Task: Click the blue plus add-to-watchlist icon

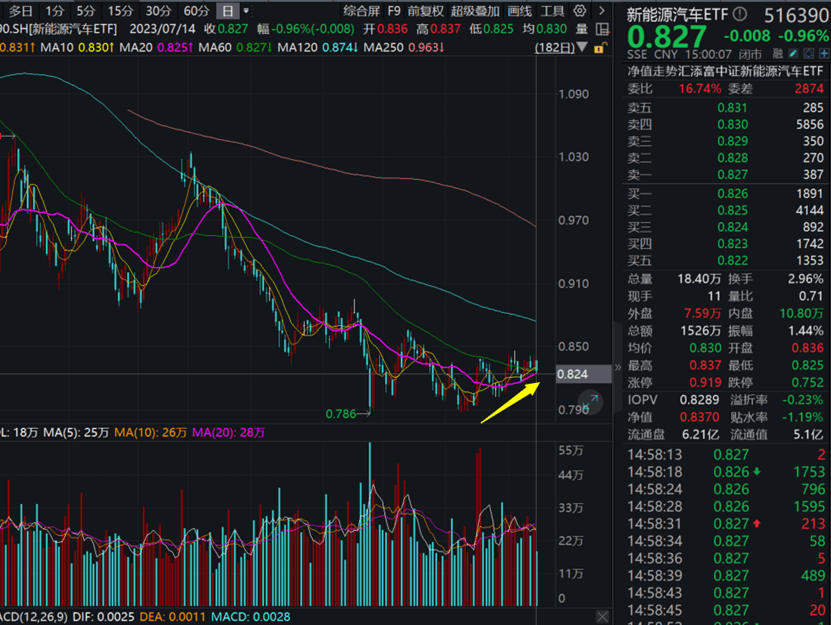Action: coord(822,55)
